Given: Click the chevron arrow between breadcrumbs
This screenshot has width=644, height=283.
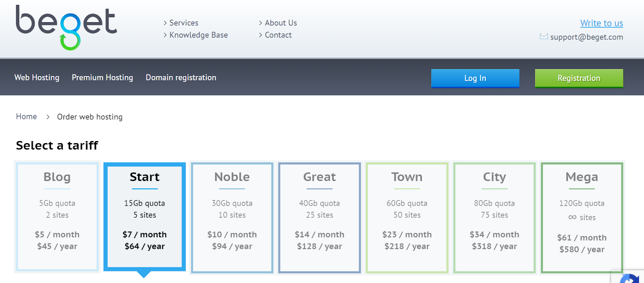Looking at the screenshot, I should [x=48, y=117].
